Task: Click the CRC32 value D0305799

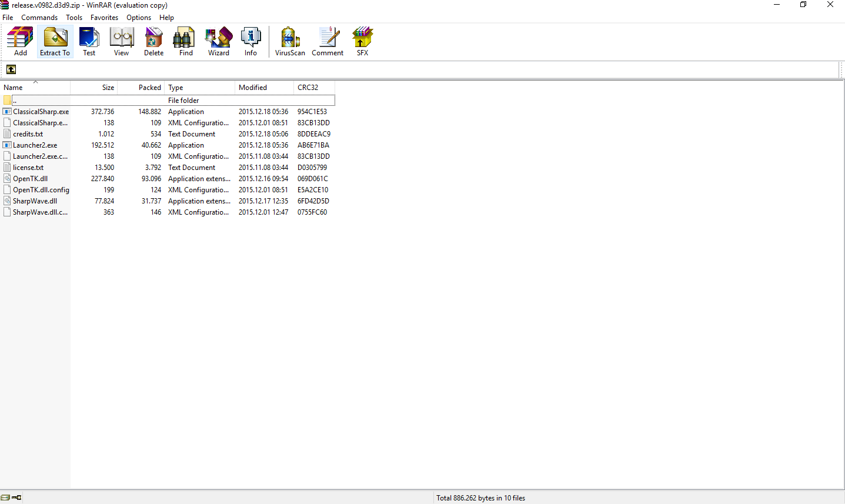Action: [x=312, y=168]
